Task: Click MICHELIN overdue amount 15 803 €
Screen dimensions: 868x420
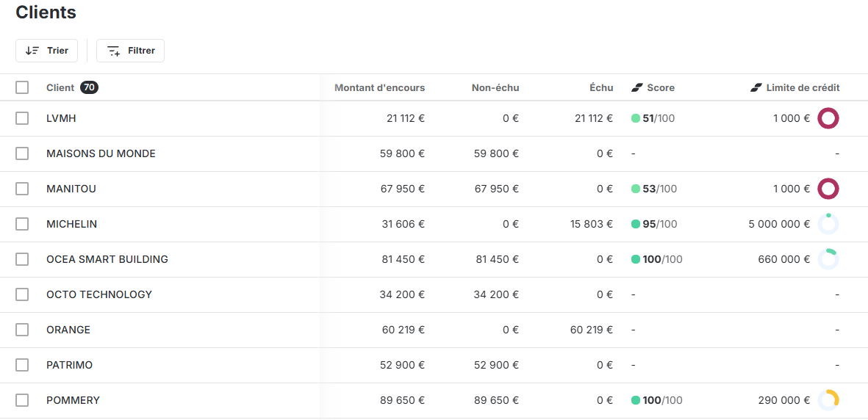Action: pyautogui.click(x=592, y=224)
